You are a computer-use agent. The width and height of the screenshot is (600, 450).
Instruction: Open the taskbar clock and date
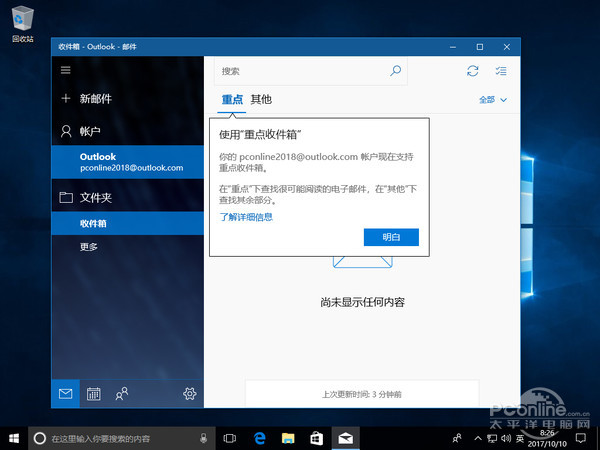point(547,439)
